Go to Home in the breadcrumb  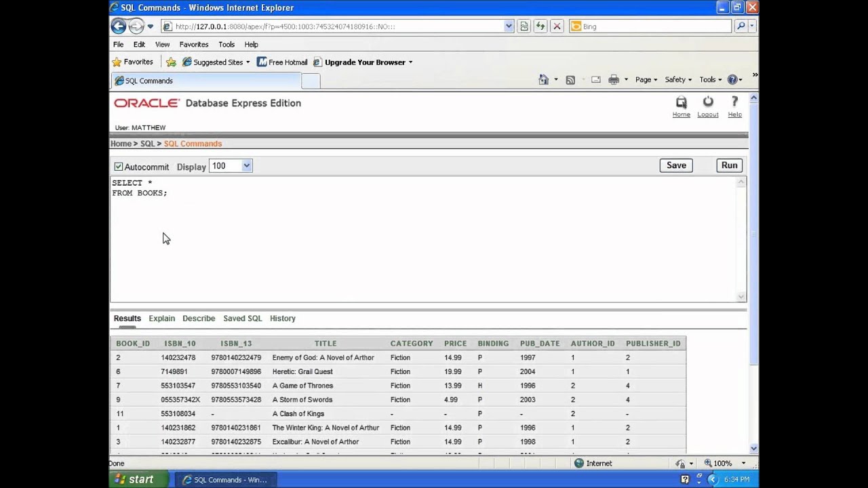121,144
